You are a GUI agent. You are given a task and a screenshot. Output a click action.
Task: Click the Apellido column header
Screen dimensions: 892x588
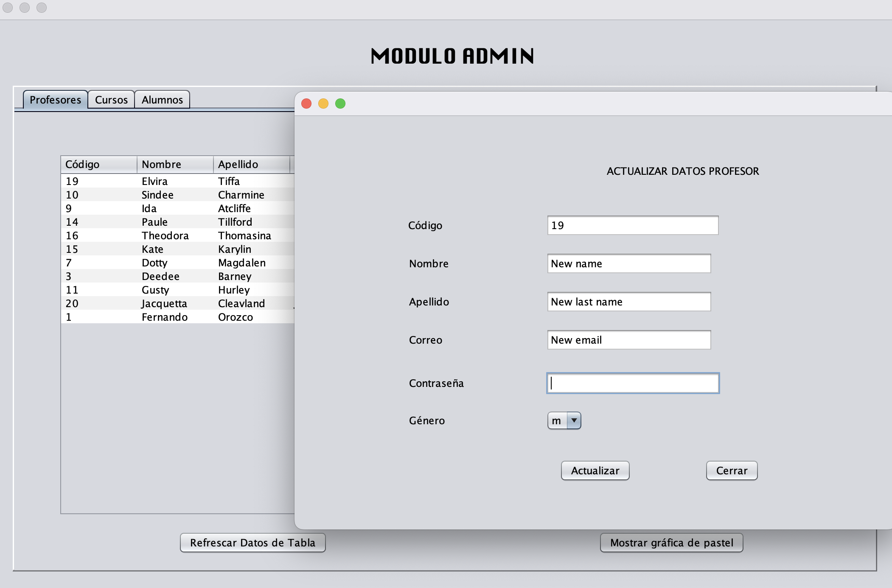pyautogui.click(x=251, y=164)
